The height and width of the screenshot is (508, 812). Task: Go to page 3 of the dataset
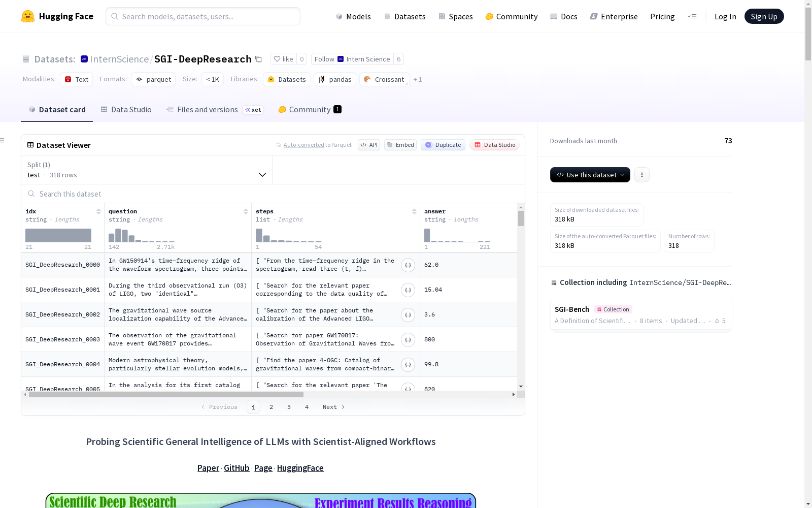tap(289, 407)
